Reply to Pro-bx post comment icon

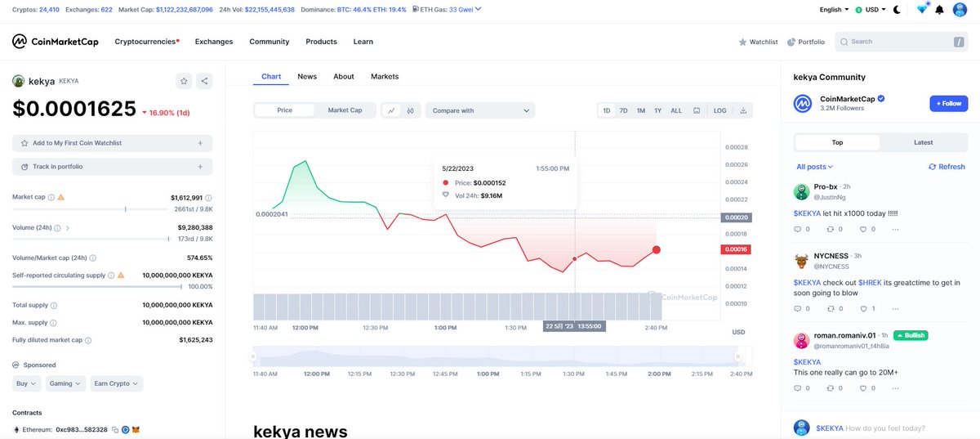pos(799,229)
